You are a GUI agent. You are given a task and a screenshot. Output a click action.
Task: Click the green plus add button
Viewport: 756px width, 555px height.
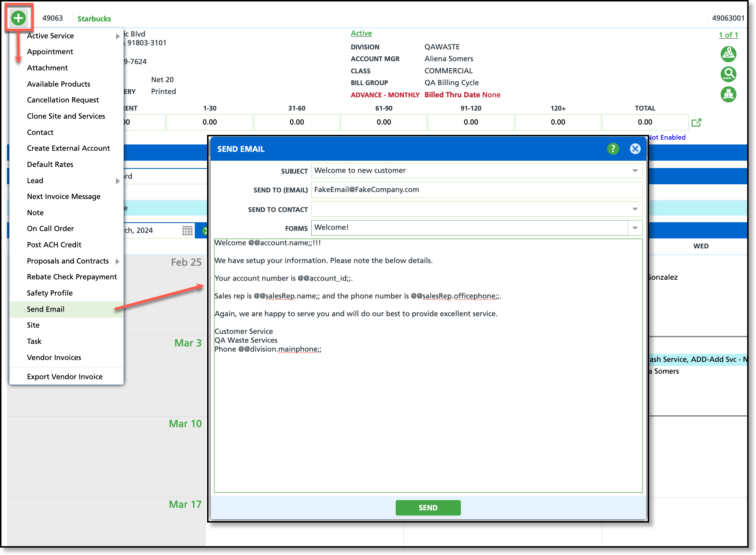pos(18,18)
